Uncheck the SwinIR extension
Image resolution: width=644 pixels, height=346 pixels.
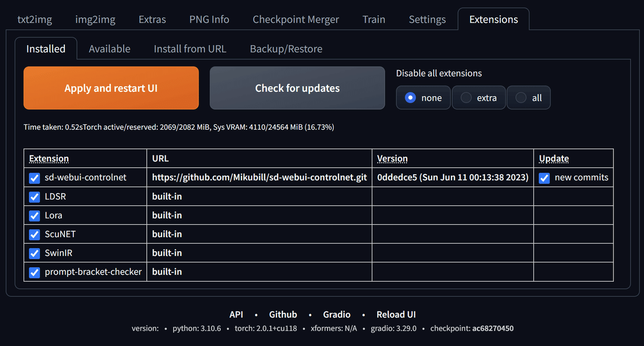[x=34, y=253]
